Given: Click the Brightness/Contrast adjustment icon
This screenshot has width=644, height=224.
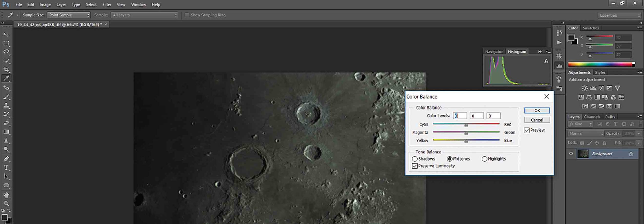Looking at the screenshot, I should (585, 88).
